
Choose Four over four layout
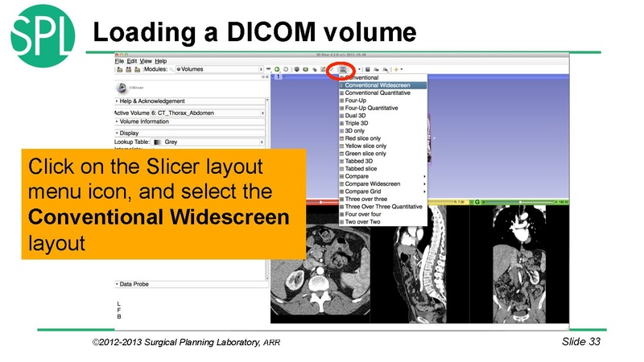pos(383,214)
